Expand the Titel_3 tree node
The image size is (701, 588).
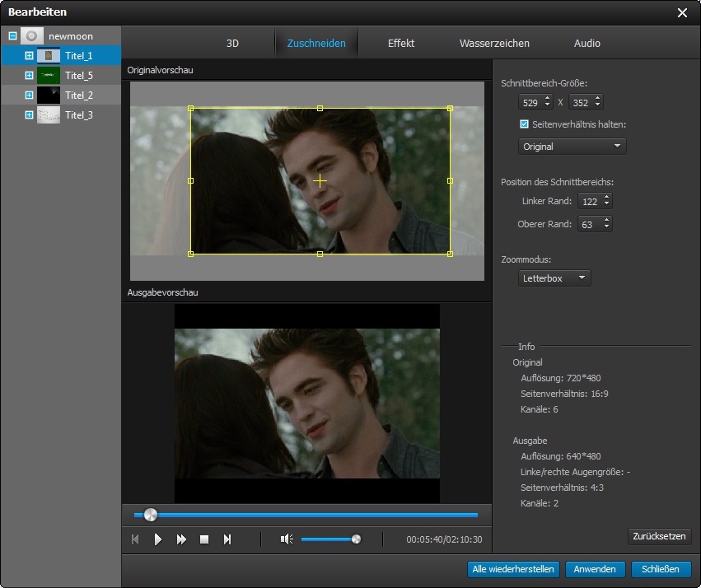(29, 114)
